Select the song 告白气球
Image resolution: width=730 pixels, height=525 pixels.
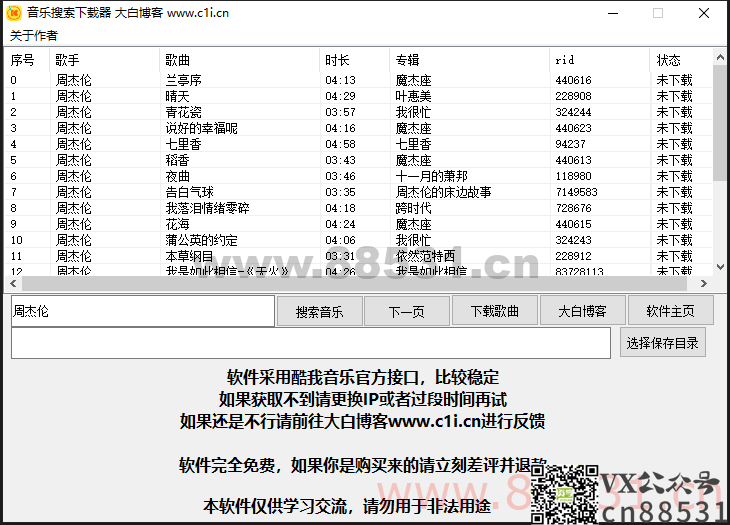(x=189, y=192)
